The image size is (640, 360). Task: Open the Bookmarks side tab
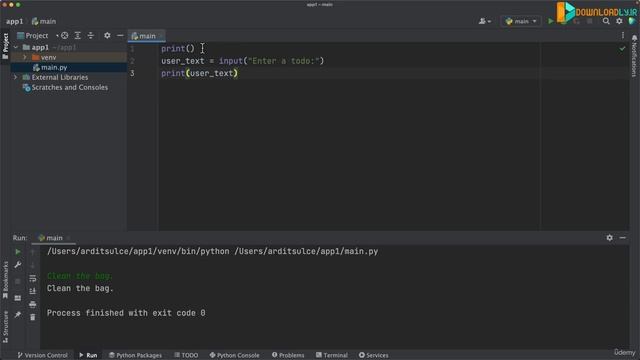pos(5,280)
